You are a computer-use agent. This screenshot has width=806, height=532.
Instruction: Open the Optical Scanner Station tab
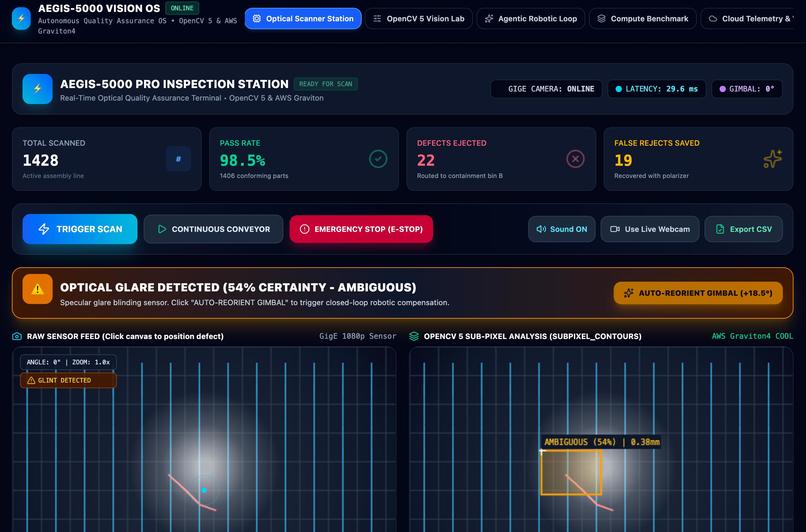coord(303,19)
